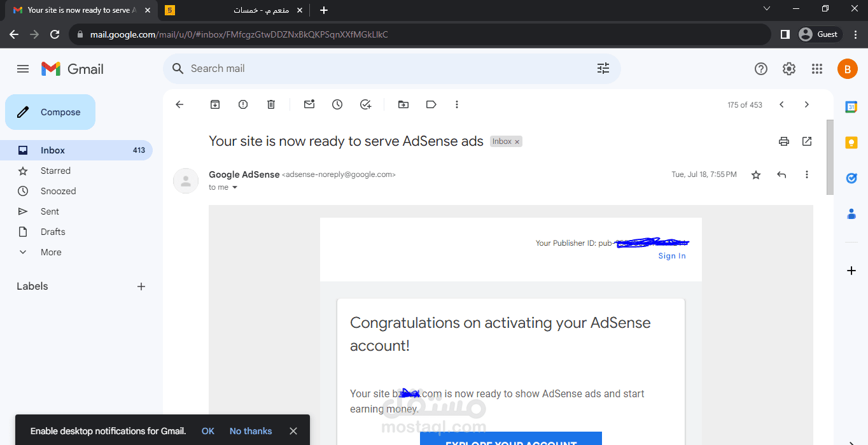
Task: Add this email to Tasks
Action: pyautogui.click(x=365, y=104)
